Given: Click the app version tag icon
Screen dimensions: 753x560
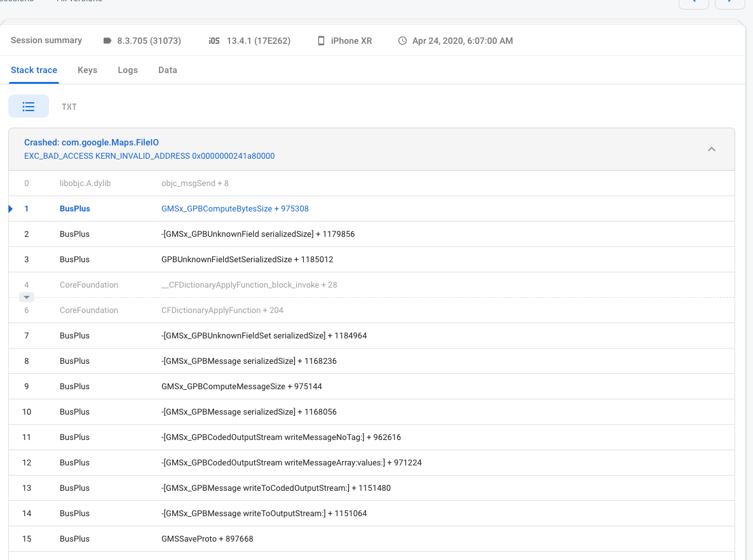Looking at the screenshot, I should click(107, 41).
